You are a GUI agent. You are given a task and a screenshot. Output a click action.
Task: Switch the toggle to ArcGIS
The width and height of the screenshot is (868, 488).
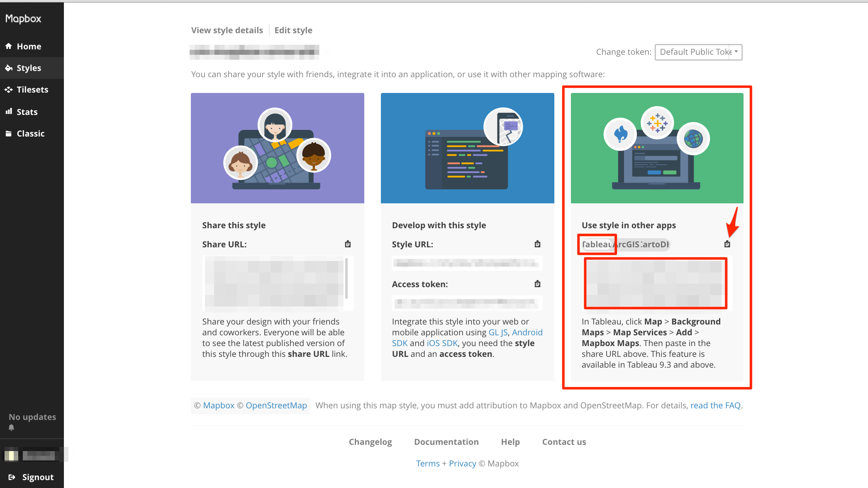627,244
